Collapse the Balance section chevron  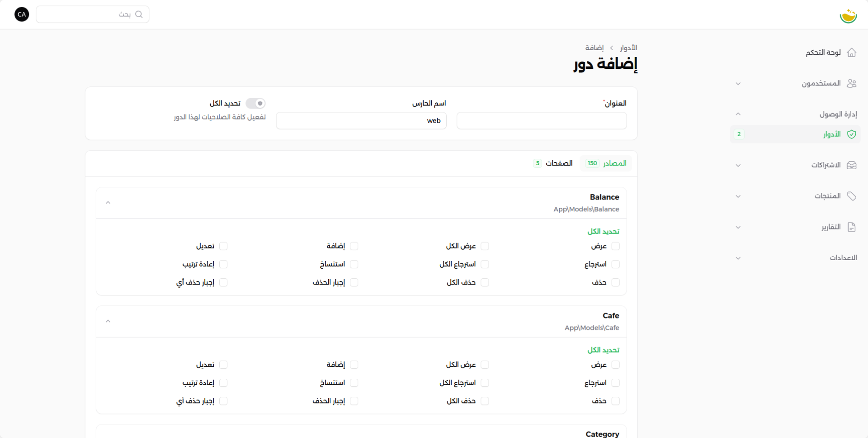(x=108, y=203)
